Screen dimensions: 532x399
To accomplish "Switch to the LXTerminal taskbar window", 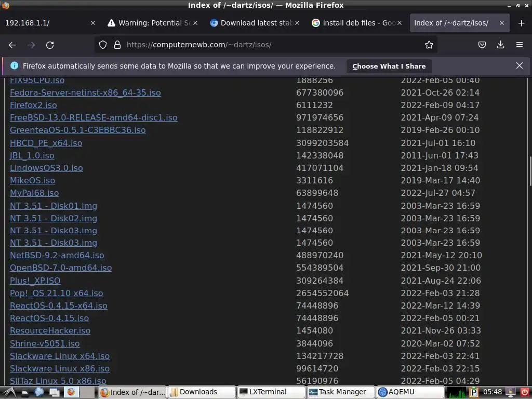I will (271, 392).
